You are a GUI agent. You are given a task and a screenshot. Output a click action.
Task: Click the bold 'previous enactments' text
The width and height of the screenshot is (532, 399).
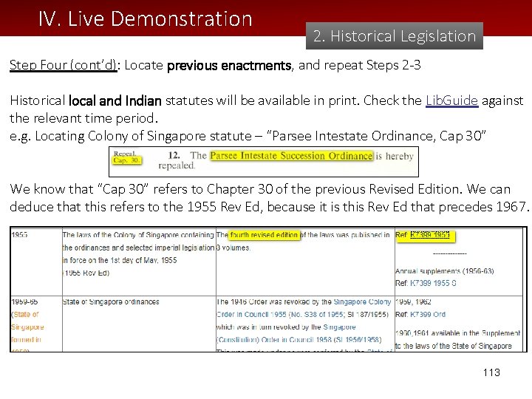pos(229,65)
